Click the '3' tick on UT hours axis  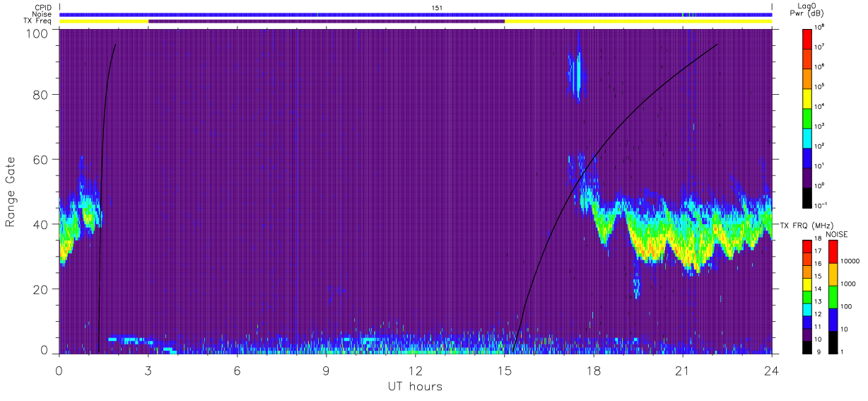tap(148, 369)
